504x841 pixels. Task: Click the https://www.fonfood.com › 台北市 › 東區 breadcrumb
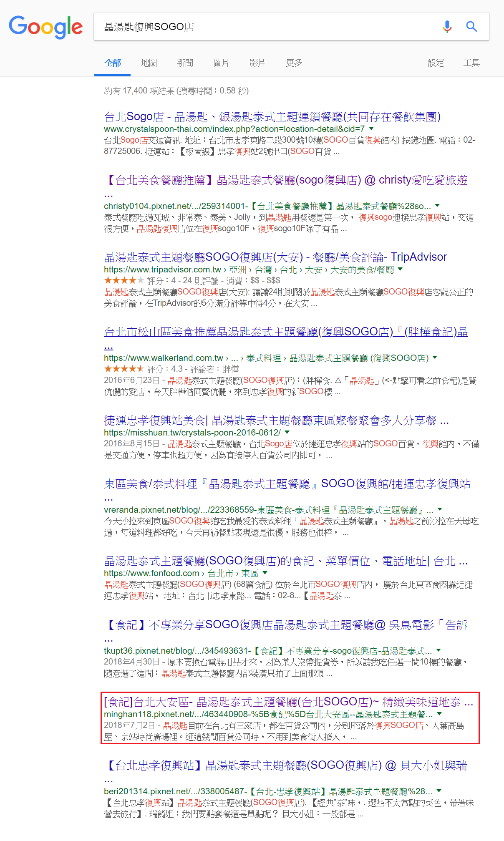[x=181, y=573]
